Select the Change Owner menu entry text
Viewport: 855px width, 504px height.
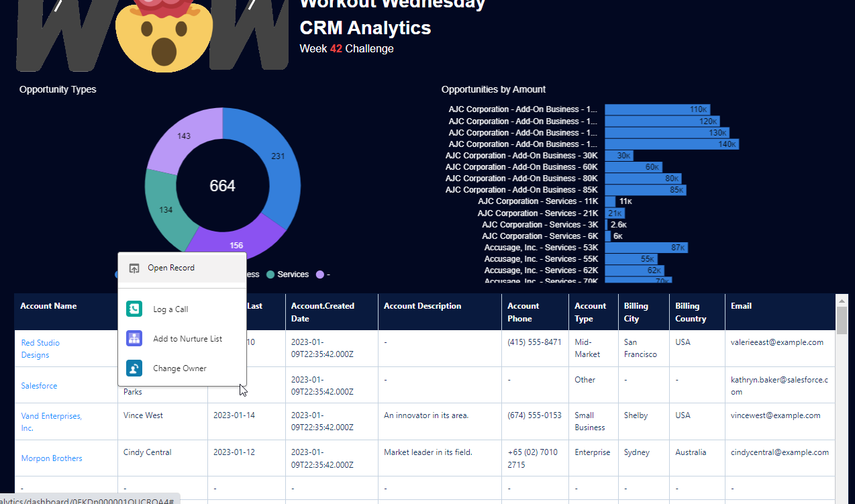179,368
